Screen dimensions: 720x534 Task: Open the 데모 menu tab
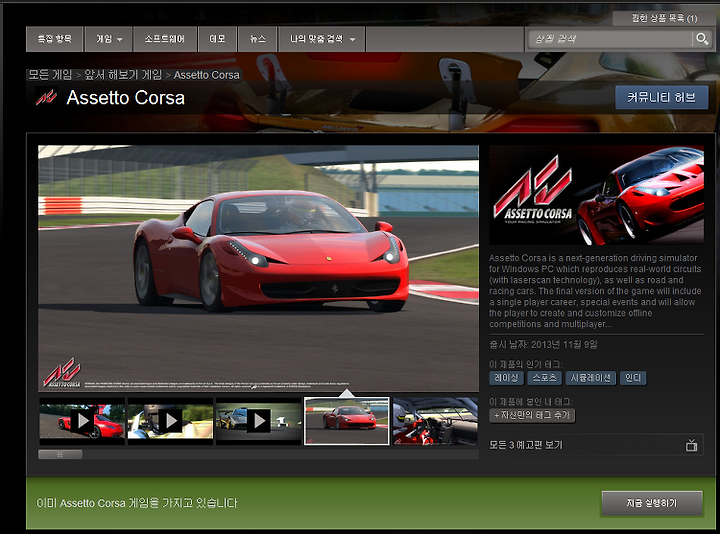pos(217,39)
